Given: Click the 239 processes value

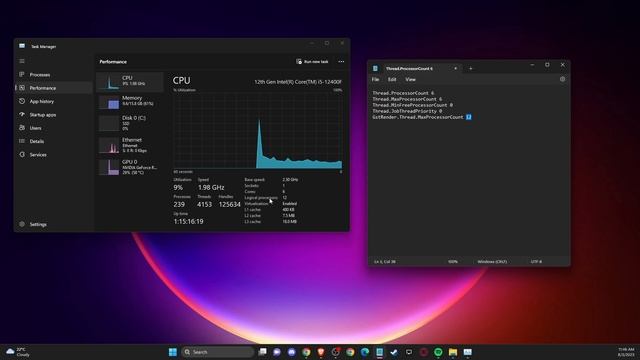Looking at the screenshot, I should click(179, 204).
